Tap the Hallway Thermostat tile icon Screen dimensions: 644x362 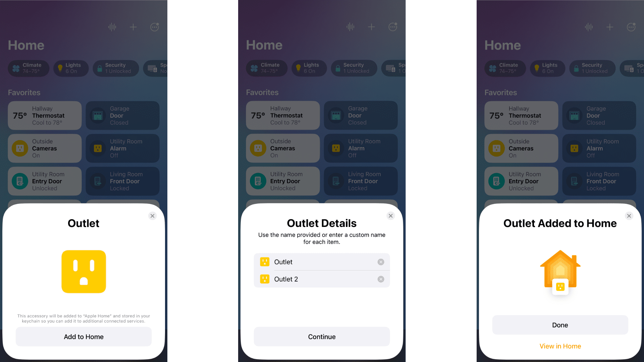19,116
